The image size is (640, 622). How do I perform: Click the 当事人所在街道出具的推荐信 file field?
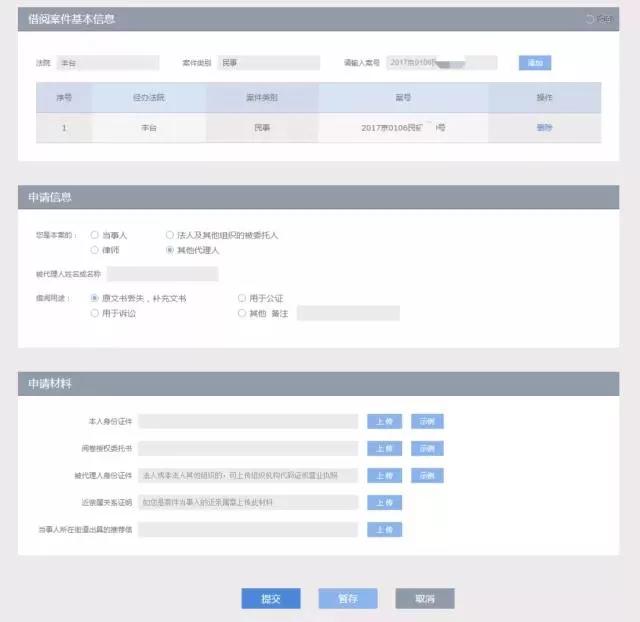[x=248, y=530]
